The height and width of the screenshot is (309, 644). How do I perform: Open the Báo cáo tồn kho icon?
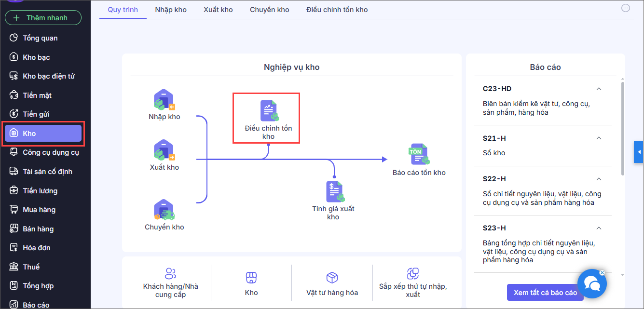tap(419, 155)
